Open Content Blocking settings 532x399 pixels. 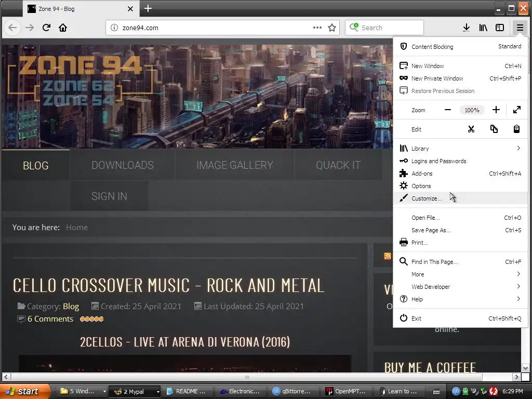point(460,46)
